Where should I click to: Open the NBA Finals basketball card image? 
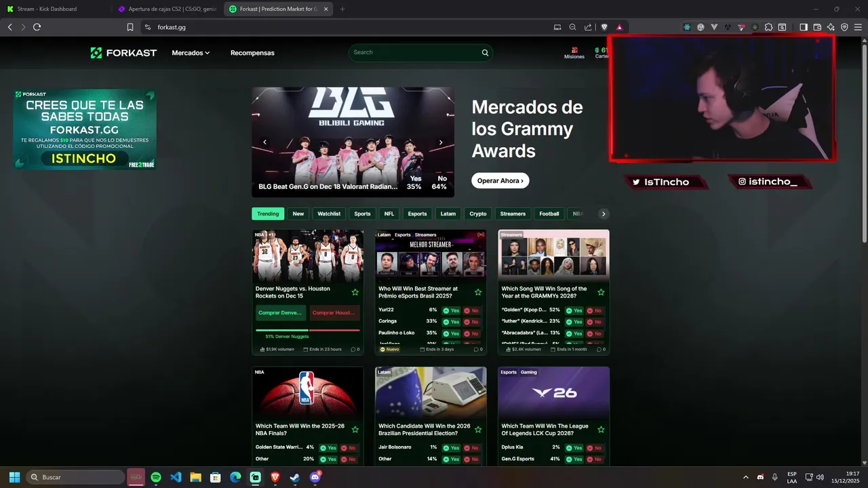click(308, 392)
